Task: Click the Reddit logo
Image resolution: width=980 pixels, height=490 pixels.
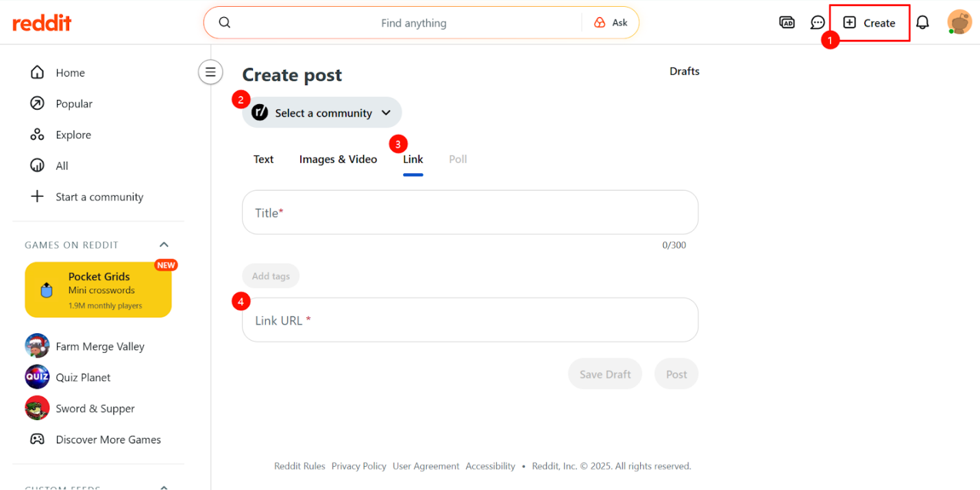Action: (x=42, y=23)
